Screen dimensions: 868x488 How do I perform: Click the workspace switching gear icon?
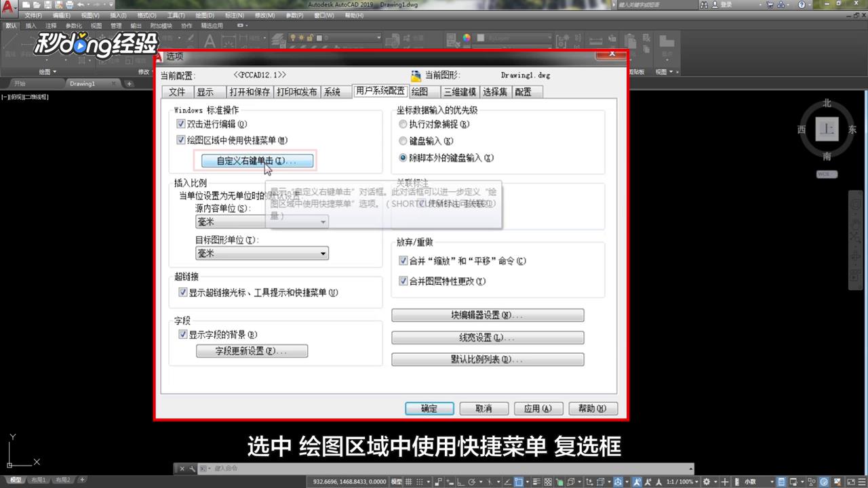pyautogui.click(x=707, y=481)
